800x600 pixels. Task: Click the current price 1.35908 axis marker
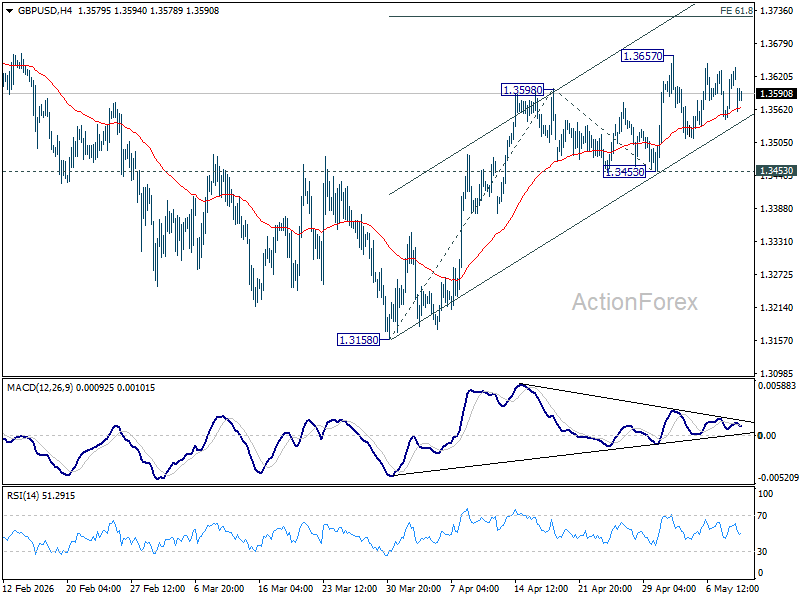[776, 94]
